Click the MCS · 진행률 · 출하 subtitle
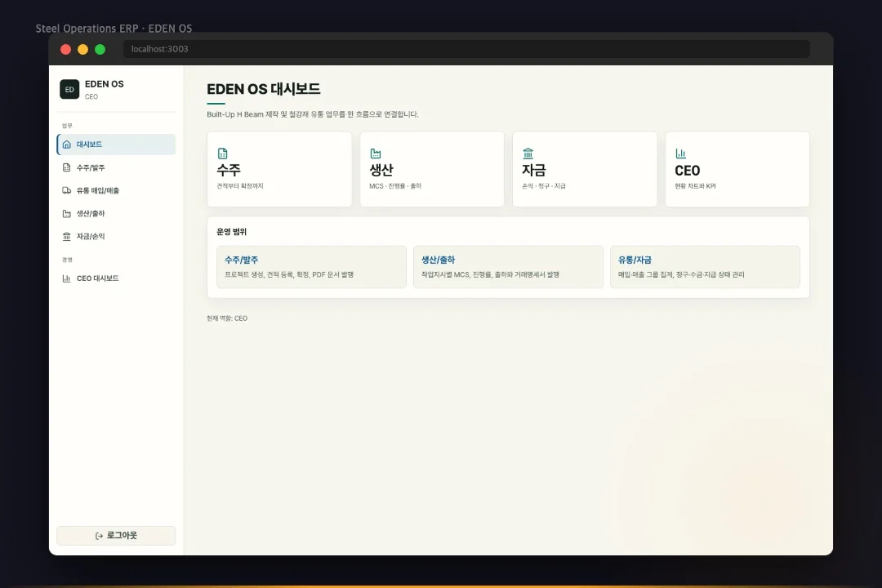The height and width of the screenshot is (588, 882). point(395,186)
